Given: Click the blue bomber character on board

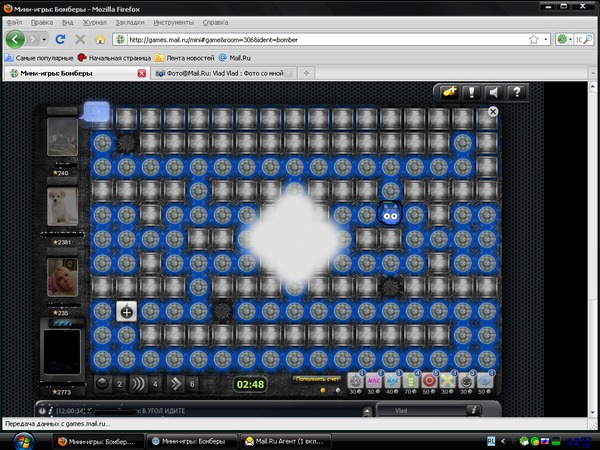Looking at the screenshot, I should 391,213.
